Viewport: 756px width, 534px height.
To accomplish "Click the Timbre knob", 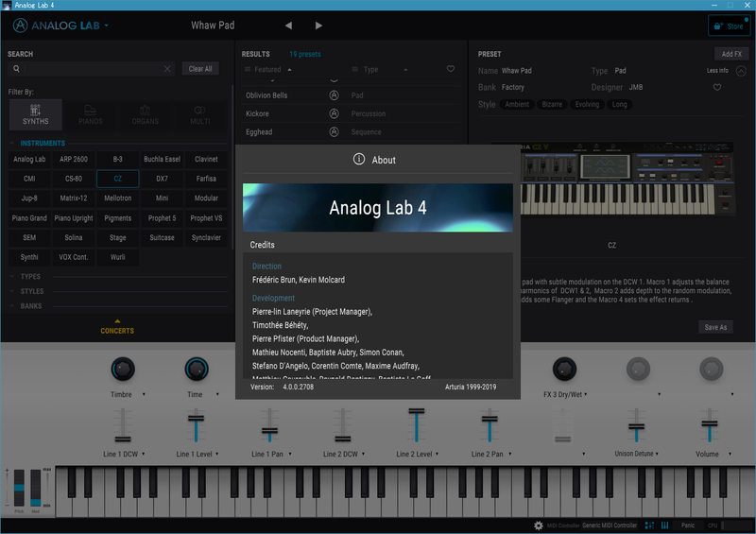I will pyautogui.click(x=123, y=370).
